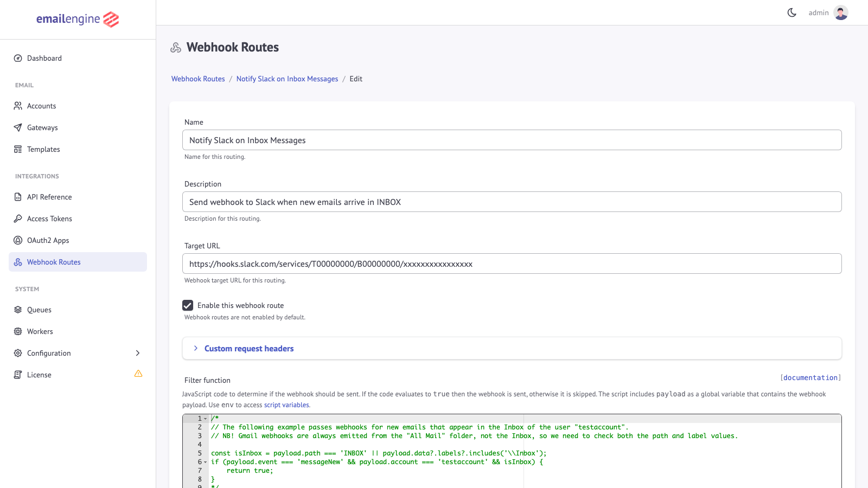Screen dimensions: 868x488
Task: Click the License certificate icon
Action: [18, 375]
